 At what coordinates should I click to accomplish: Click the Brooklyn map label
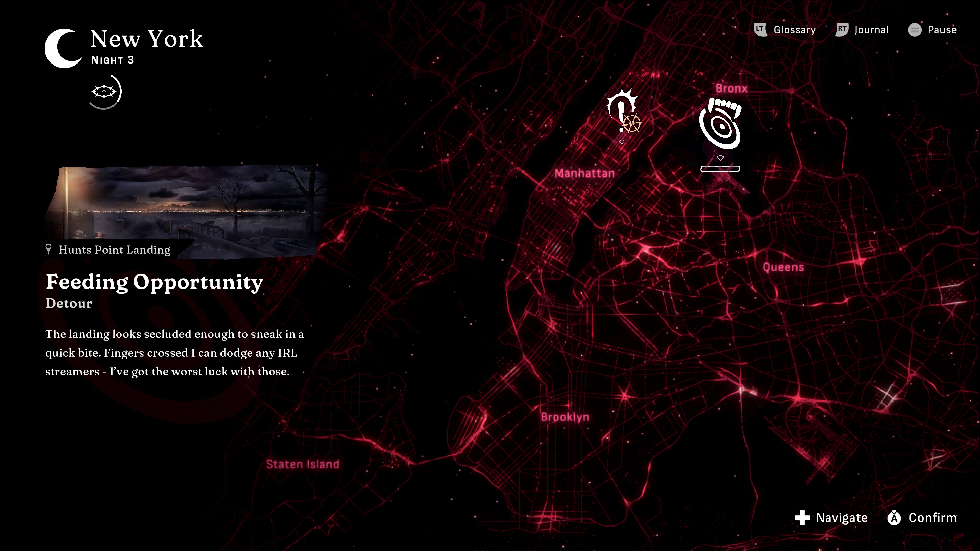point(565,417)
